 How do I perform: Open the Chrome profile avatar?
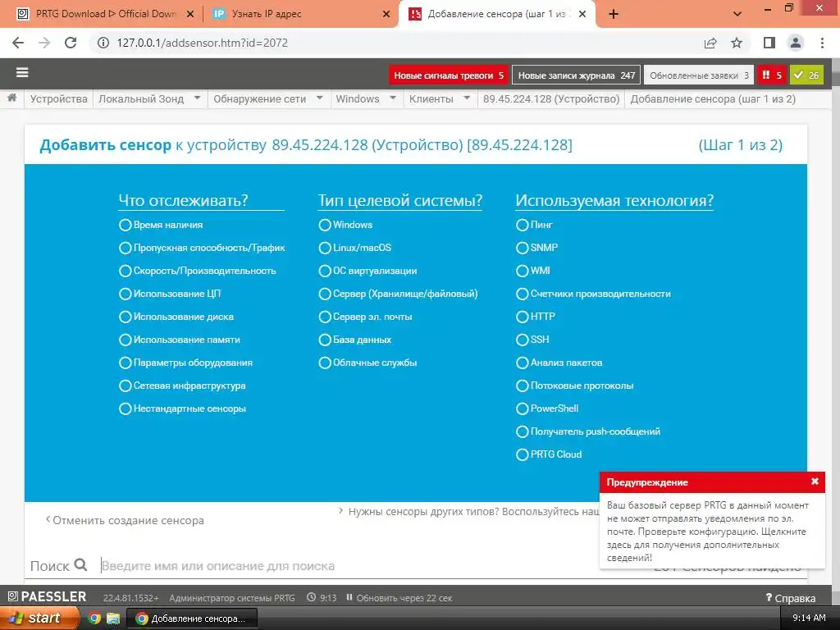coord(796,43)
